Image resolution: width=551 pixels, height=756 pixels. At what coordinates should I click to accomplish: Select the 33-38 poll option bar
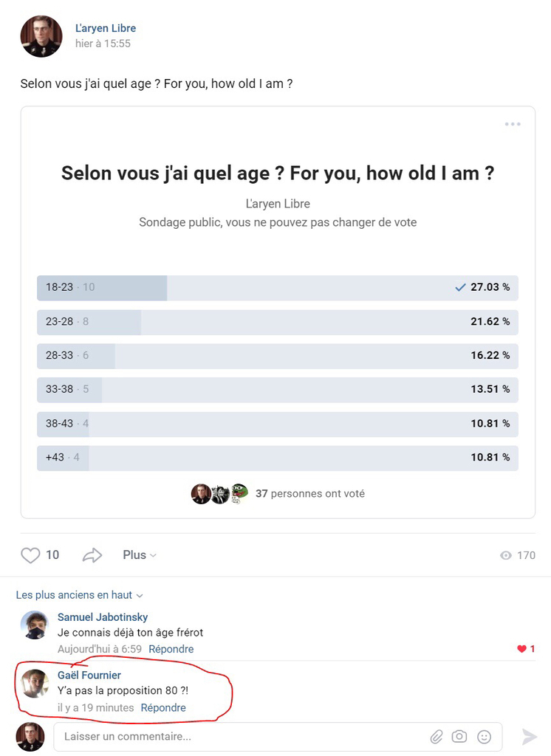pos(277,389)
